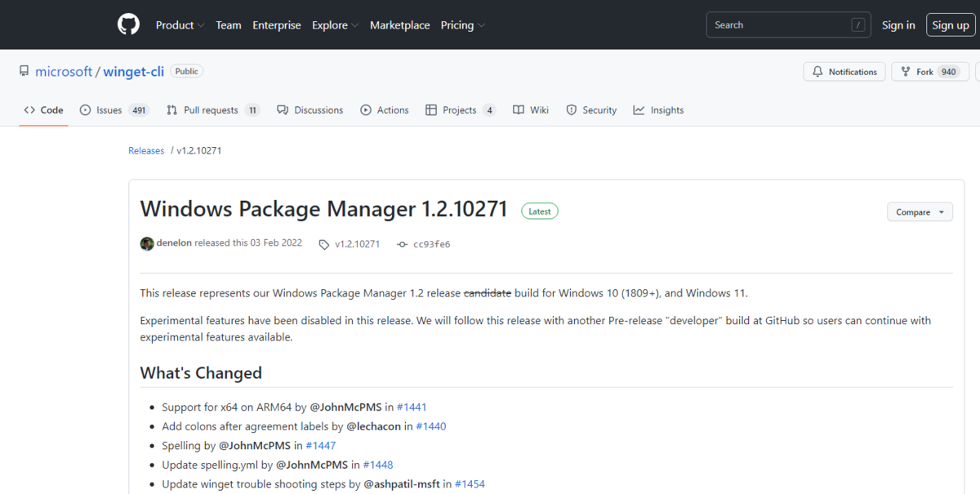
Task: Click the v1.2.10271 tag link
Action: [x=357, y=244]
